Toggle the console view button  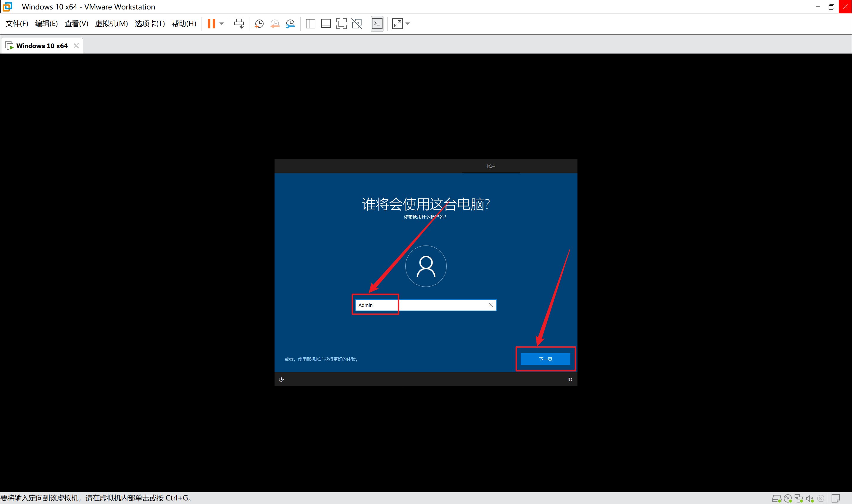tap(377, 23)
